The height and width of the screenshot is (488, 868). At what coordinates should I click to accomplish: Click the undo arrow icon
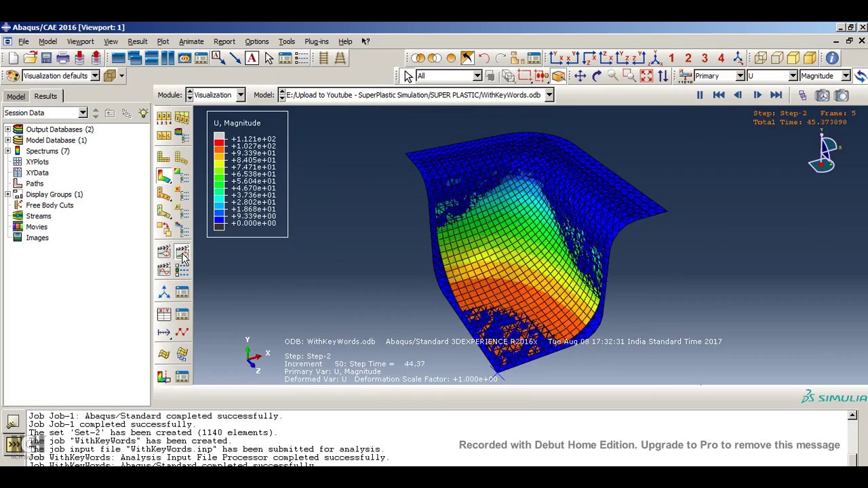click(x=484, y=58)
